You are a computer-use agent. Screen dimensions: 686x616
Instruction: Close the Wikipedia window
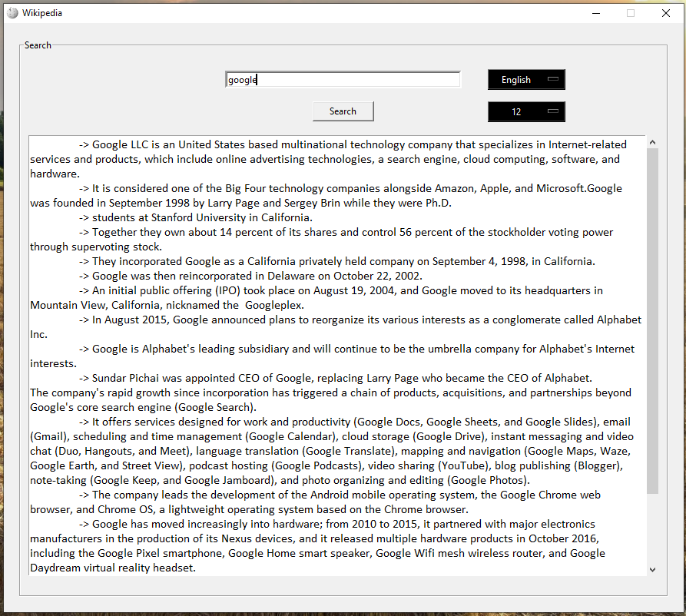665,13
